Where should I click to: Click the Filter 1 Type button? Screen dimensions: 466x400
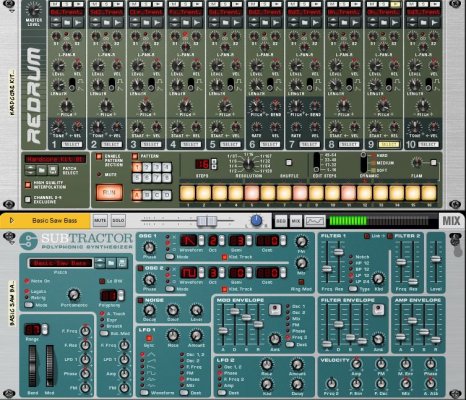point(353,289)
